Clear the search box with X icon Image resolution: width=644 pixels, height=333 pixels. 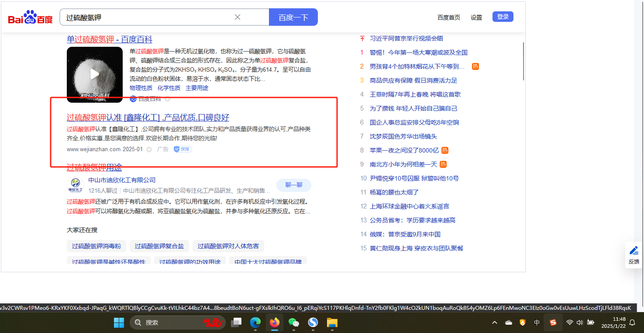click(x=238, y=17)
